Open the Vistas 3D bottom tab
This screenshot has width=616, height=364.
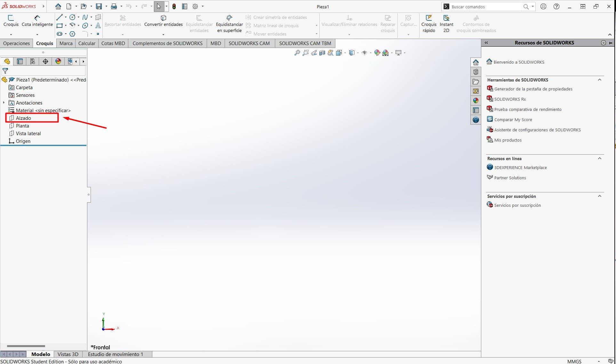(x=68, y=354)
